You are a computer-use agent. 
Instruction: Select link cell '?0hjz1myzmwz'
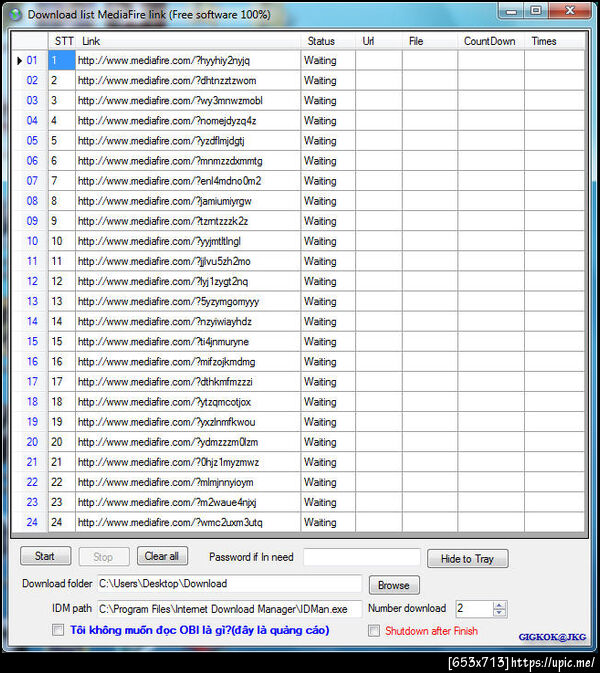tap(188, 462)
